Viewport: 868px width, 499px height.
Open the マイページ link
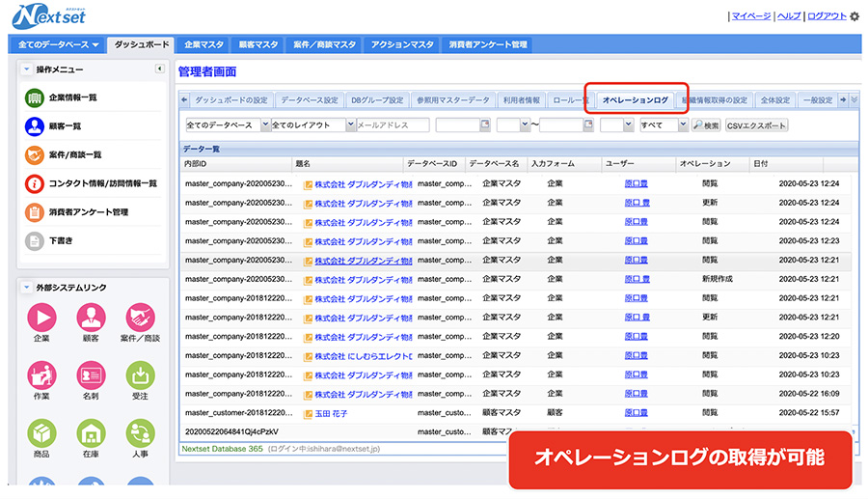tap(750, 16)
